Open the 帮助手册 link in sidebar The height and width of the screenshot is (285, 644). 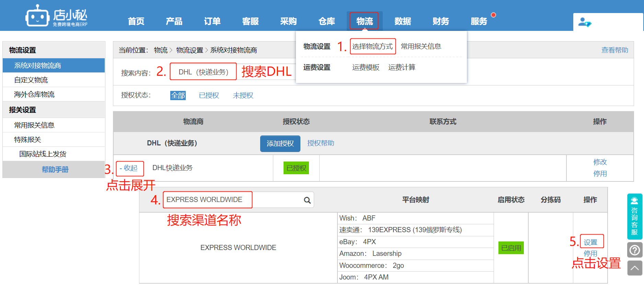(55, 169)
